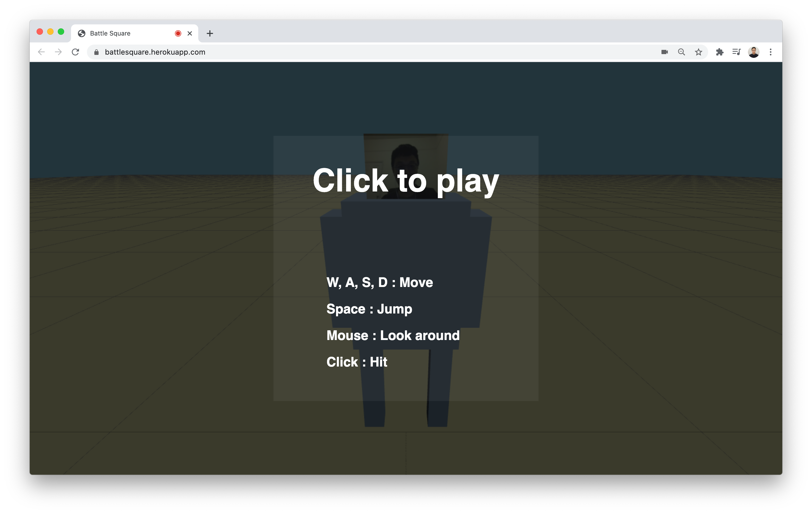Image resolution: width=812 pixels, height=514 pixels.
Task: Reload the Battle Square page
Action: [76, 52]
